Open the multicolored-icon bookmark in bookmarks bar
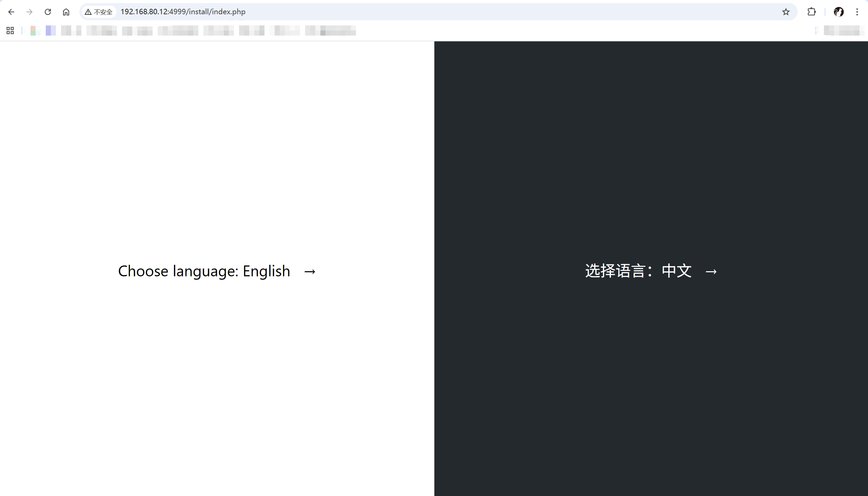The height and width of the screenshot is (496, 868). [33, 31]
